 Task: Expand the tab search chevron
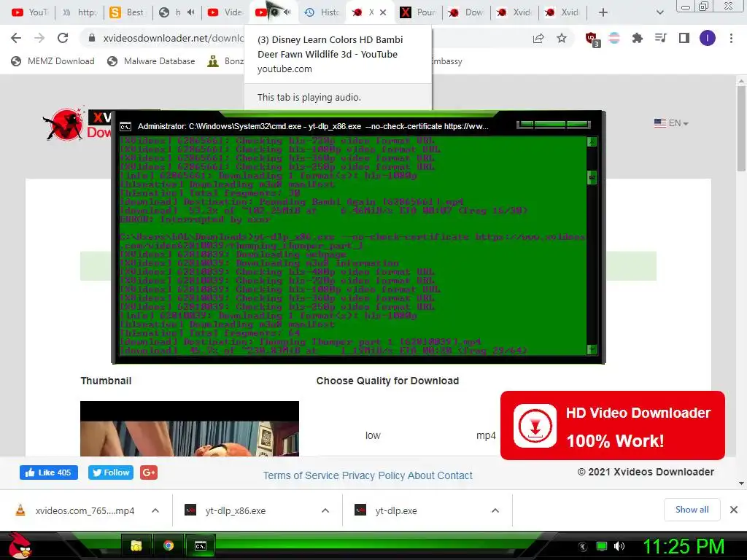coord(659,12)
